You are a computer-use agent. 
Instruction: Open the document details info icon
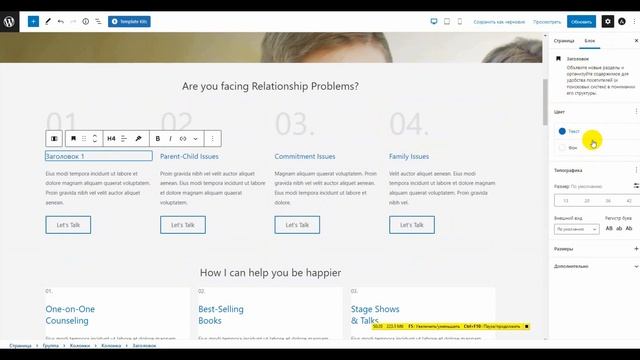pyautogui.click(x=86, y=21)
